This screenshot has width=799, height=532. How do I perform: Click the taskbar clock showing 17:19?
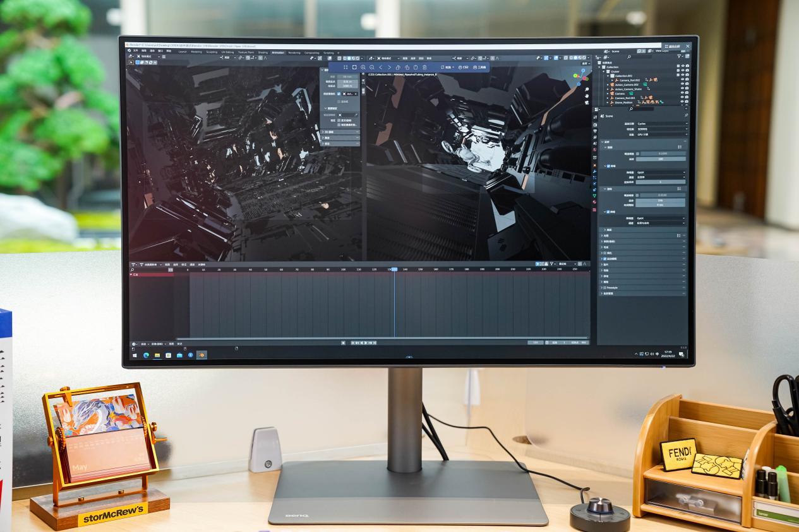(668, 353)
